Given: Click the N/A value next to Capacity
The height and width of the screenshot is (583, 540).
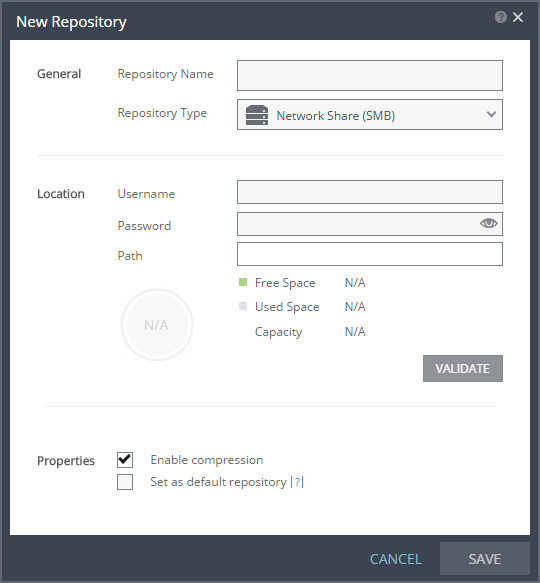Looking at the screenshot, I should click(355, 332).
